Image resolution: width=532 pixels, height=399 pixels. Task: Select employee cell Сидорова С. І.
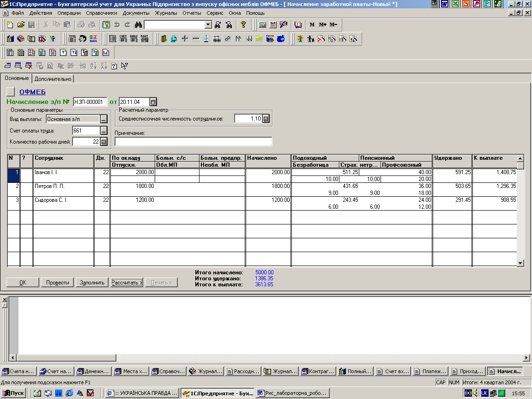[63, 204]
